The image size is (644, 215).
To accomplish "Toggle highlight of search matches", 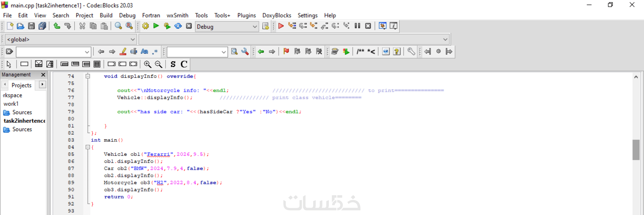I will (123, 52).
